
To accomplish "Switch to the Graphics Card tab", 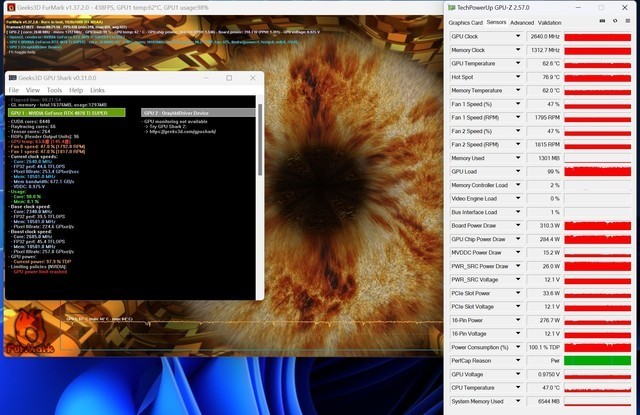I will tap(466, 22).
